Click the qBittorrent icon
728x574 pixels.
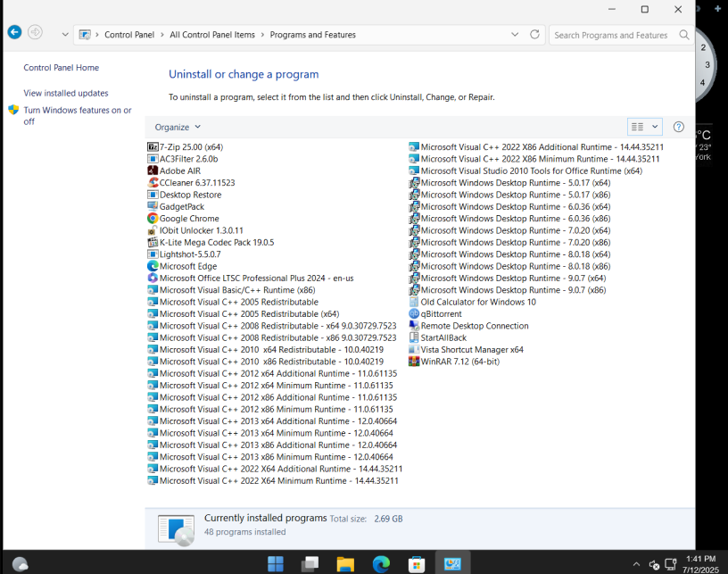(414, 314)
